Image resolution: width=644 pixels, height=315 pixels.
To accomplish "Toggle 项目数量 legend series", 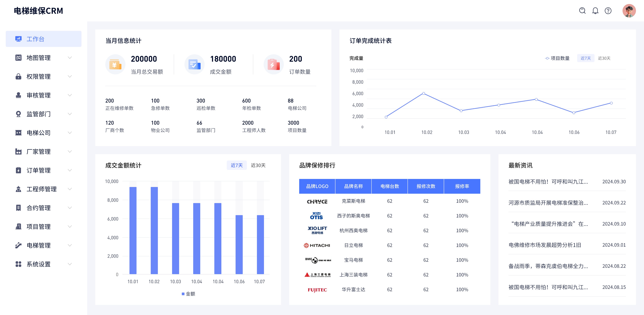I will coord(557,58).
